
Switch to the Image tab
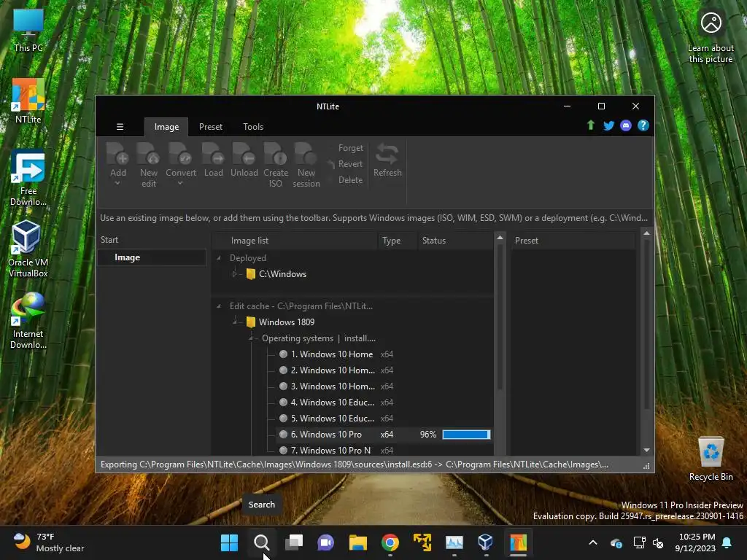pos(166,127)
